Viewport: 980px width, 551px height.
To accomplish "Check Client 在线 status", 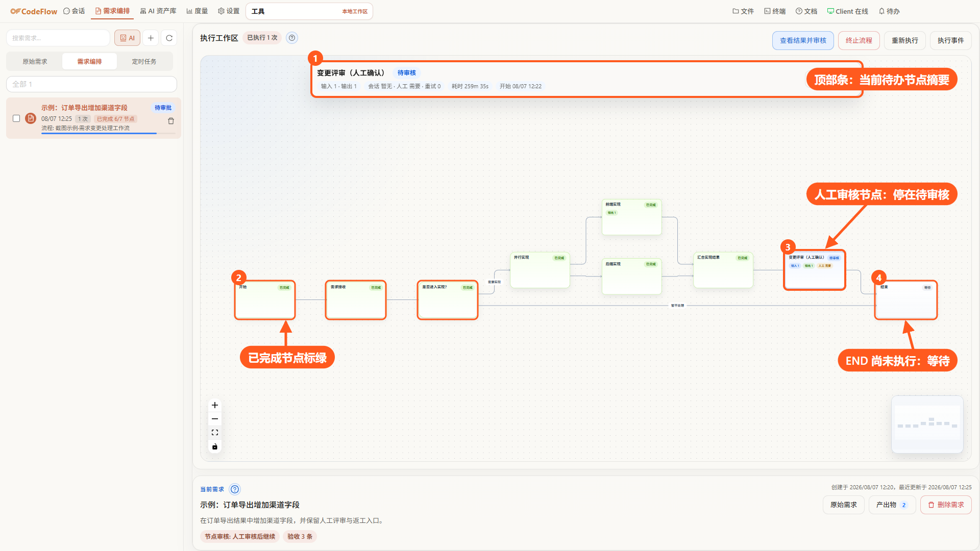I will pos(848,11).
